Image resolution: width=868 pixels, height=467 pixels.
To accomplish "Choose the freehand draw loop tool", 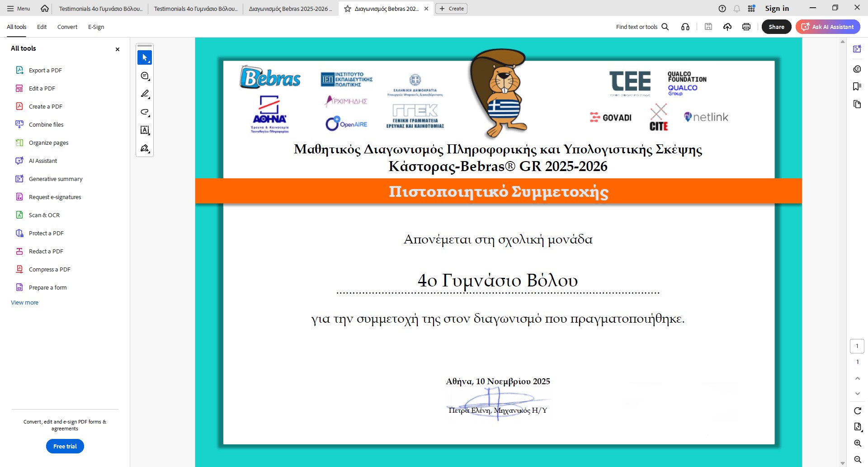I will point(145,112).
